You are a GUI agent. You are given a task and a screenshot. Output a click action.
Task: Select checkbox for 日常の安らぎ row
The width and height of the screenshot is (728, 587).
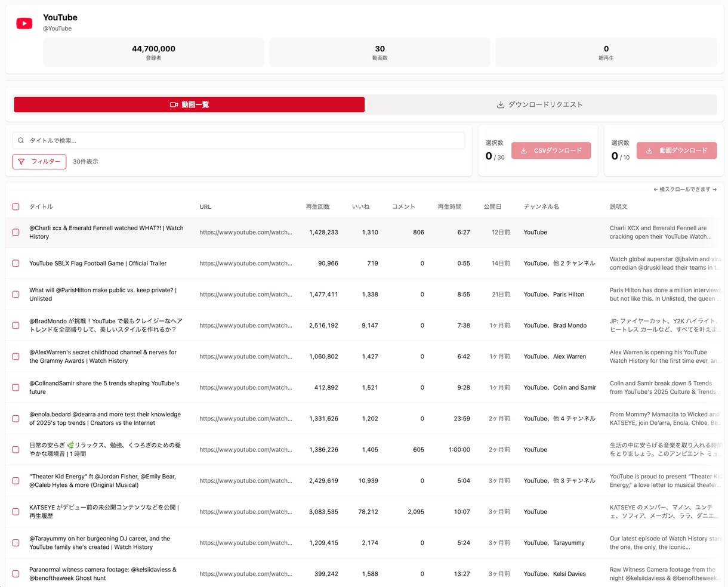coord(16,450)
